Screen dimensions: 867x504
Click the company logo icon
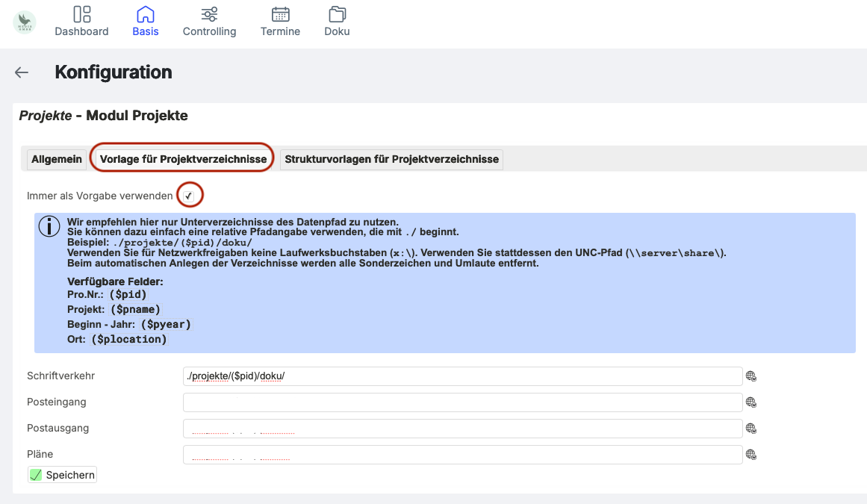(x=25, y=22)
